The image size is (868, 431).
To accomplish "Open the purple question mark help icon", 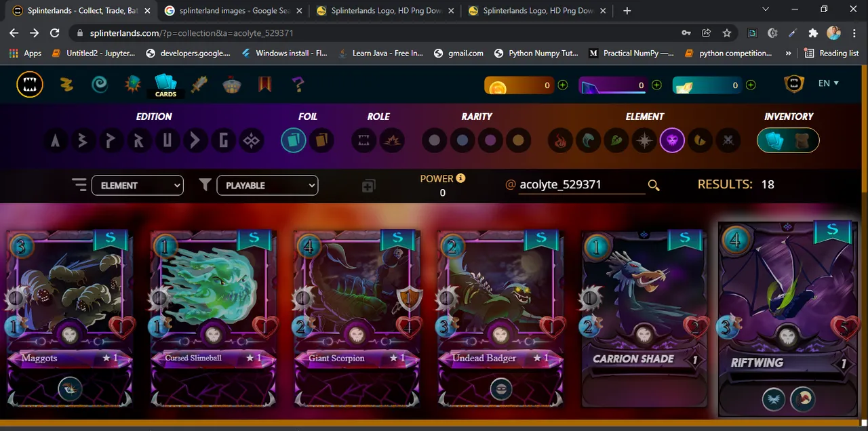I will (x=298, y=85).
